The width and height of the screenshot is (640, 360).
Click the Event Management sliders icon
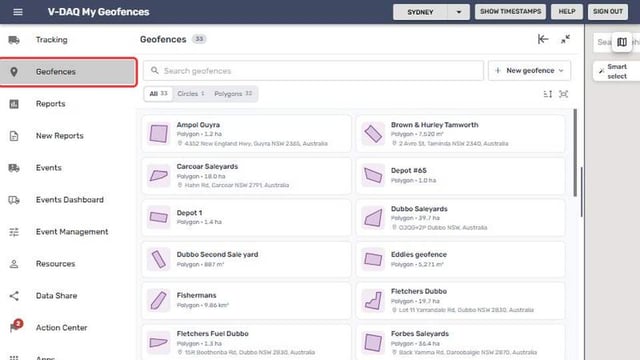(14, 232)
